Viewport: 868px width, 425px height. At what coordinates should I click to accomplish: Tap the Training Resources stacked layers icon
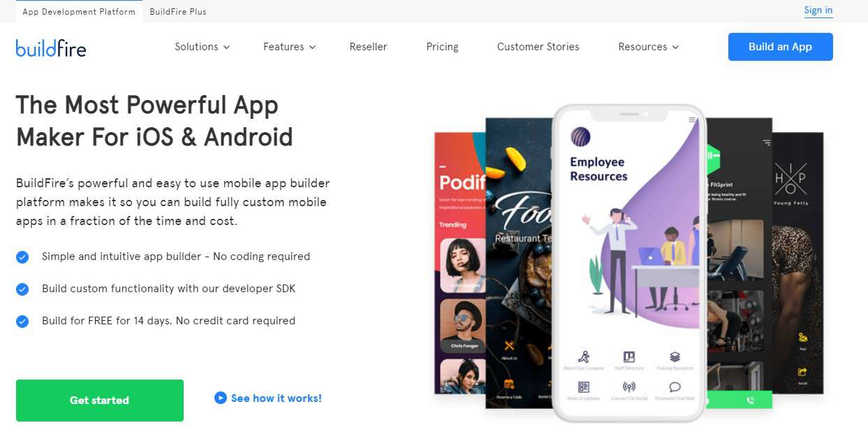675,356
